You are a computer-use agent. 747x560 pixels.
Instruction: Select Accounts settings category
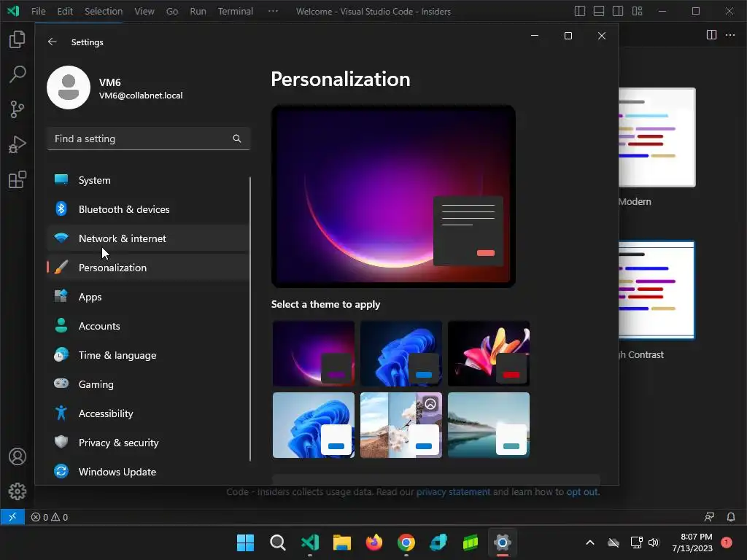pyautogui.click(x=147, y=326)
